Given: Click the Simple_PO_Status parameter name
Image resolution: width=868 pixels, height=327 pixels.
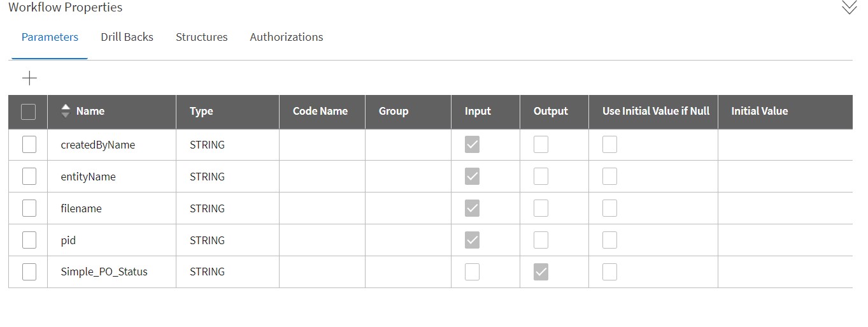Looking at the screenshot, I should tap(104, 272).
